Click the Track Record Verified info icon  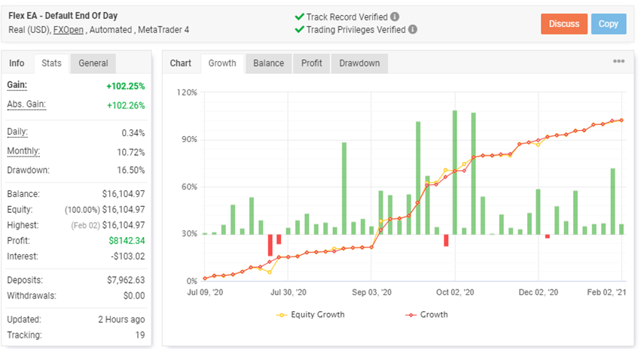pyautogui.click(x=395, y=17)
